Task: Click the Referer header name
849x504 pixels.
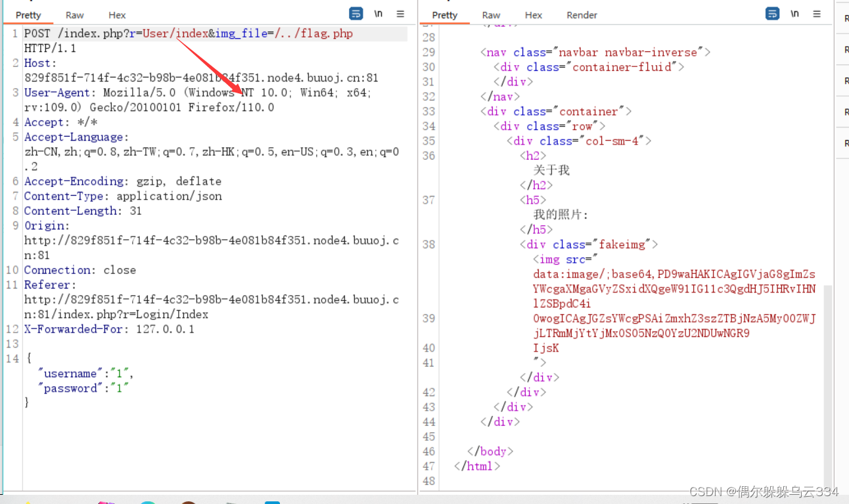Action: [x=50, y=285]
